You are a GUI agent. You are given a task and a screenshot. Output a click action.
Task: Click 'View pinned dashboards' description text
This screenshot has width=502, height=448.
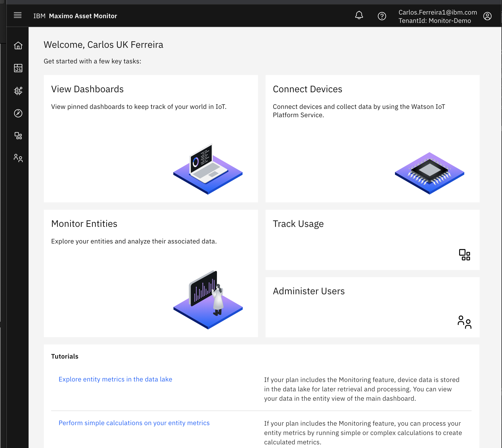tap(139, 107)
